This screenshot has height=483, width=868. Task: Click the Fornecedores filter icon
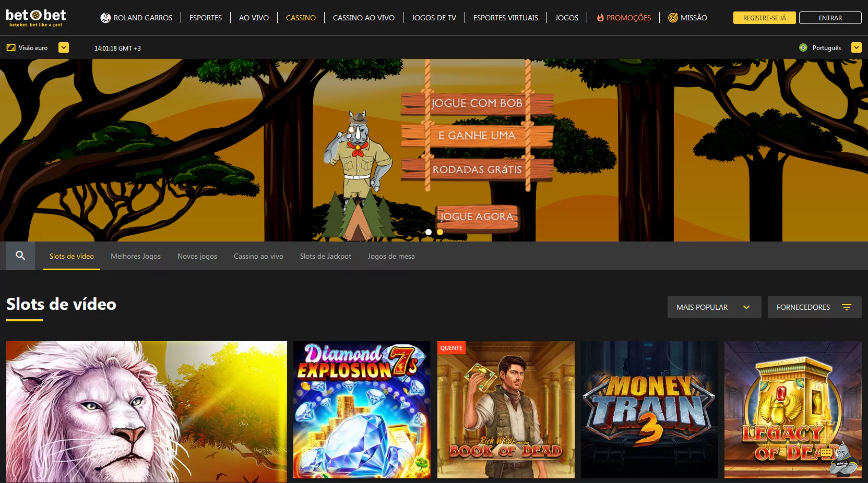pyautogui.click(x=847, y=307)
